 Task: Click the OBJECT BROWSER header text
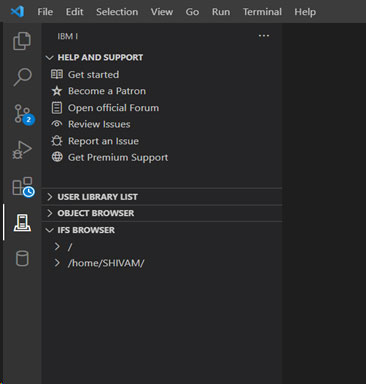(96, 213)
